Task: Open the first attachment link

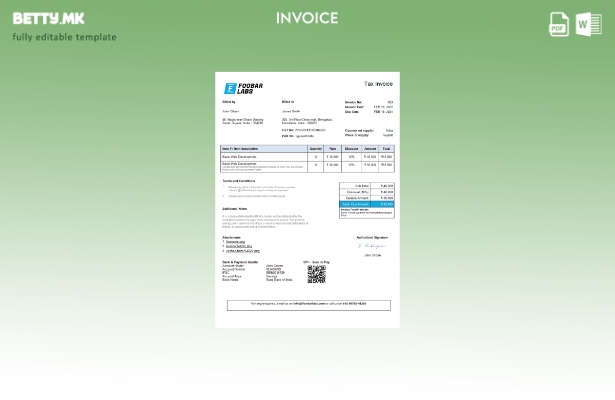Action: pyautogui.click(x=235, y=241)
